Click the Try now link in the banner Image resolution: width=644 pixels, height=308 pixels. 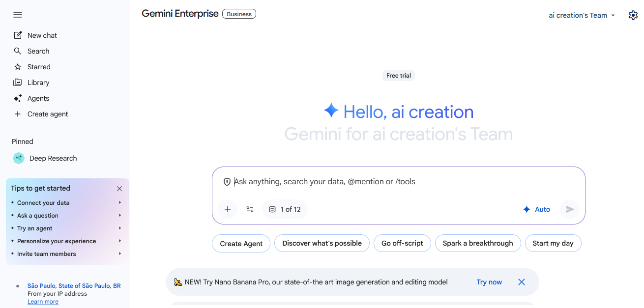click(489, 282)
